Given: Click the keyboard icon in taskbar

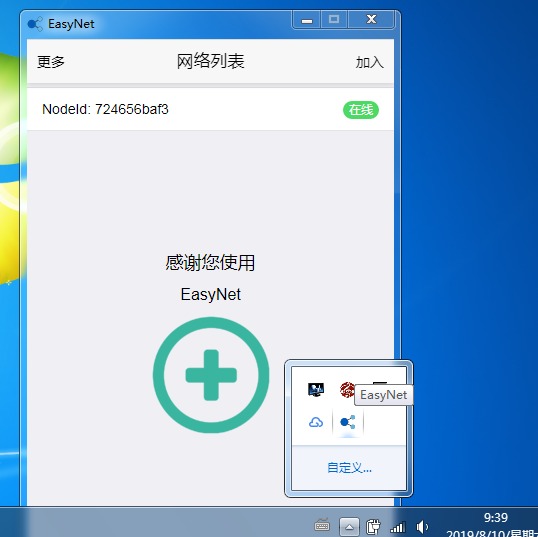Looking at the screenshot, I should [322, 525].
